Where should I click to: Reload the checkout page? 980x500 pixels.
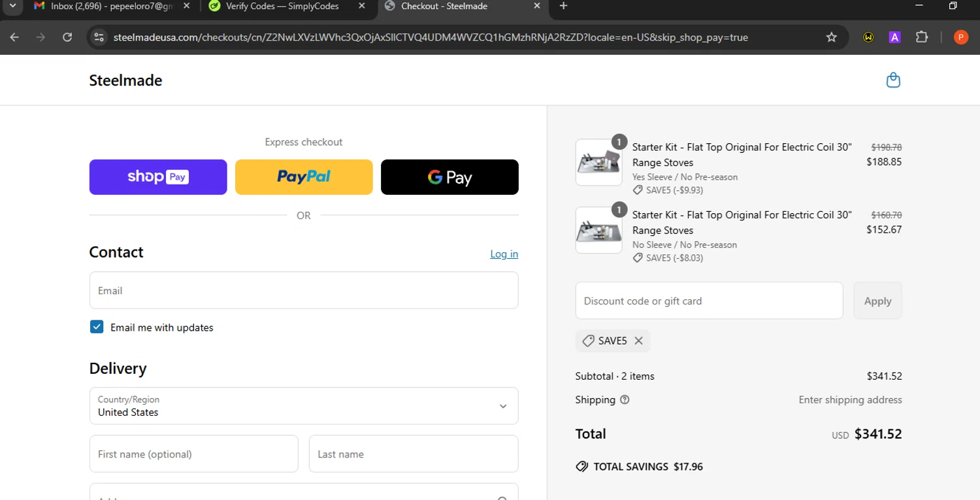click(x=67, y=37)
